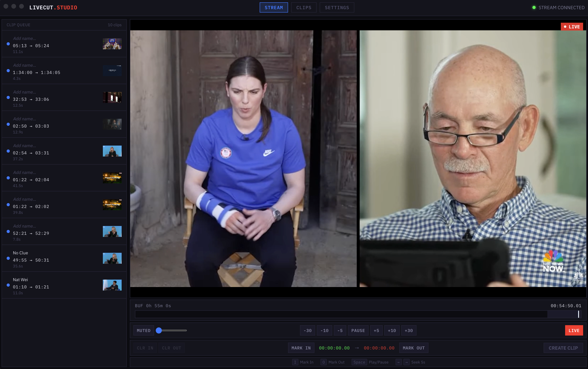Toggle the status dot on the No Clue clip
The image size is (588, 369).
tap(8, 258)
